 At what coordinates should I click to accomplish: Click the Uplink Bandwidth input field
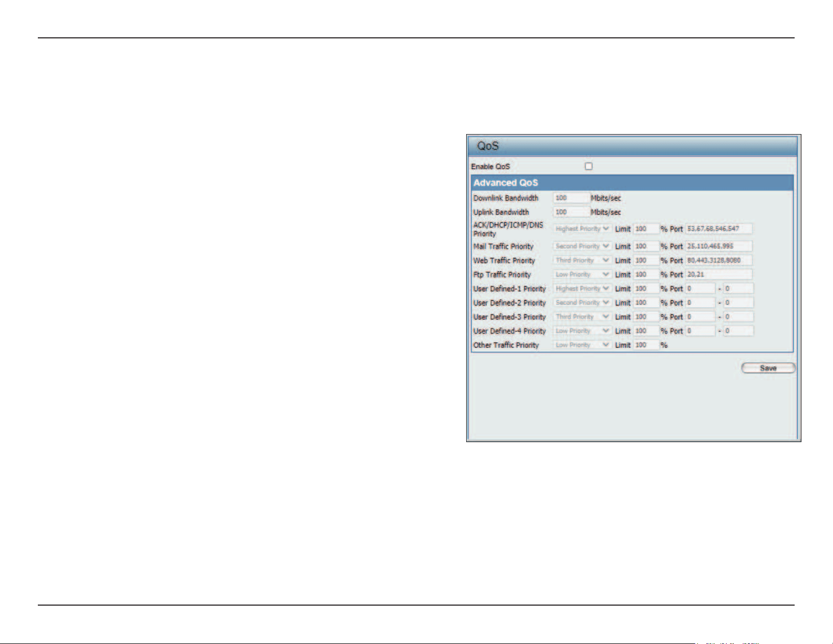tap(571, 212)
